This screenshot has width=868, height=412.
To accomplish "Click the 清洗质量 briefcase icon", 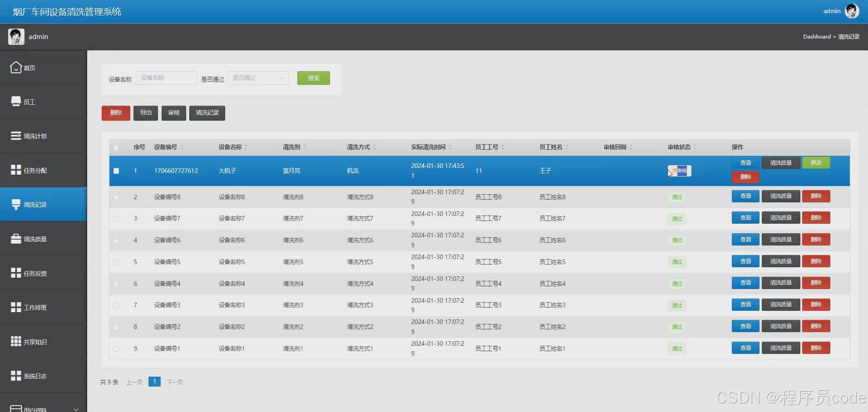I will coord(16,238).
